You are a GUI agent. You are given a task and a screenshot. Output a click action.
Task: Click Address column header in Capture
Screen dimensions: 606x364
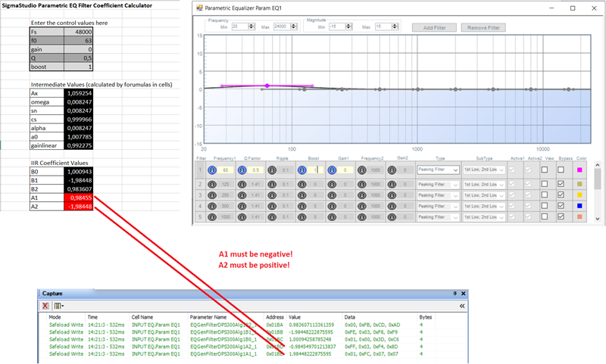pos(275,317)
